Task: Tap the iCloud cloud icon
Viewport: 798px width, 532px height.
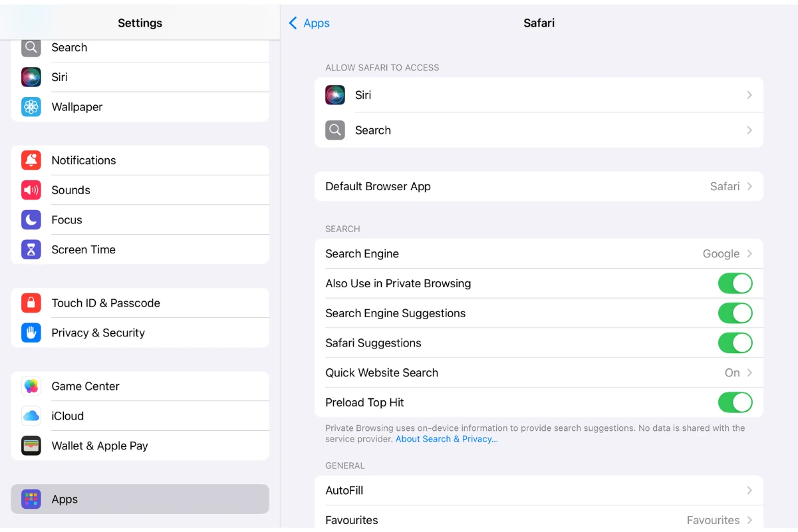Action: point(31,416)
